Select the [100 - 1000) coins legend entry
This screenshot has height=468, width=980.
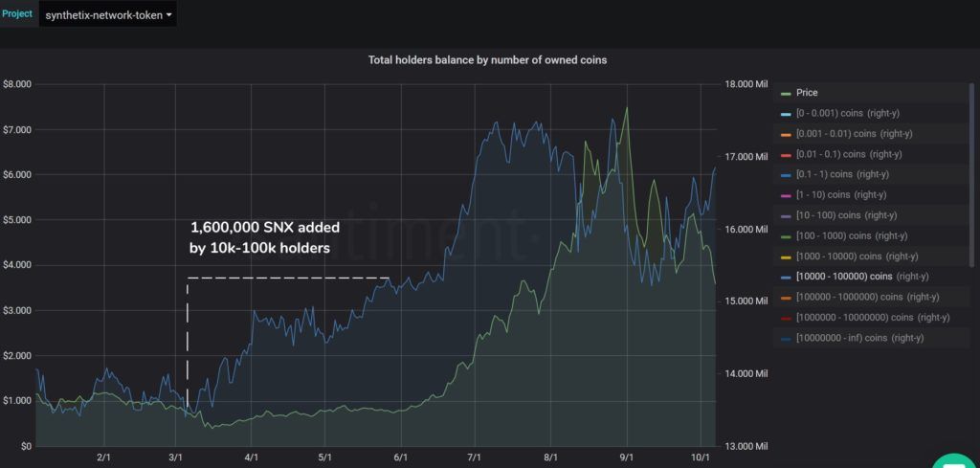point(852,236)
